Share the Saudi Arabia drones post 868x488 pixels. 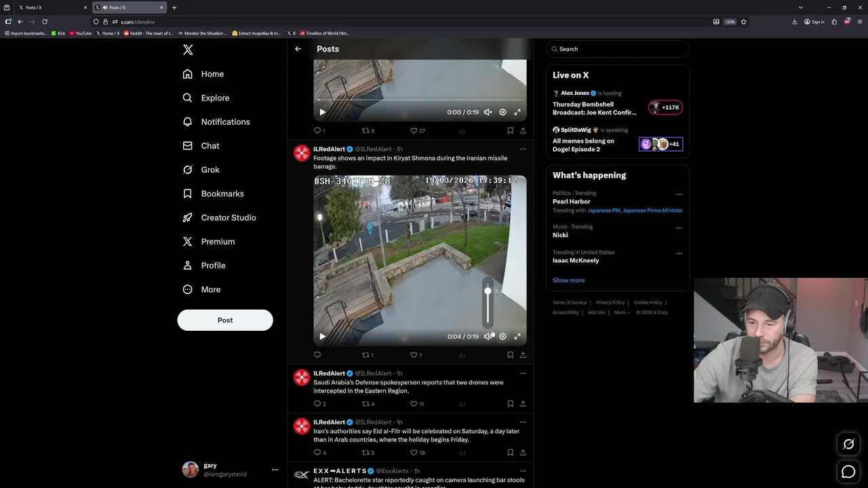(x=523, y=403)
